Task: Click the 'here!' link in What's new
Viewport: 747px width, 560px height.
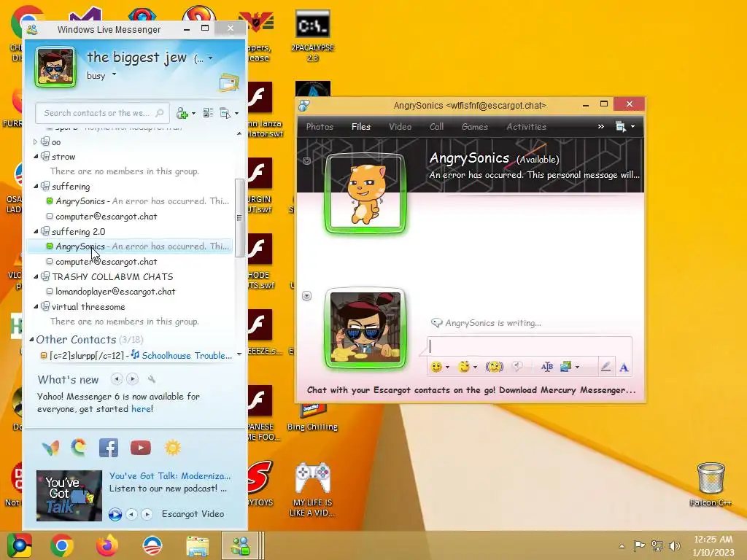Action: click(142, 408)
